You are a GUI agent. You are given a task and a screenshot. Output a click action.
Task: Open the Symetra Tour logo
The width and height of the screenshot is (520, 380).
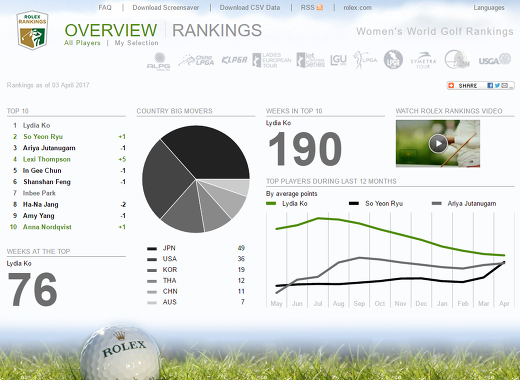click(x=423, y=60)
